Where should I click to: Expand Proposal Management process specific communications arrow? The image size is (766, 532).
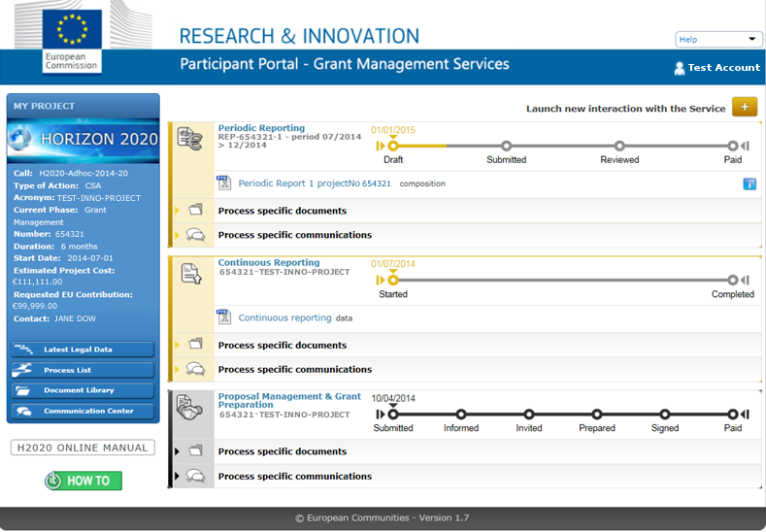[x=177, y=476]
